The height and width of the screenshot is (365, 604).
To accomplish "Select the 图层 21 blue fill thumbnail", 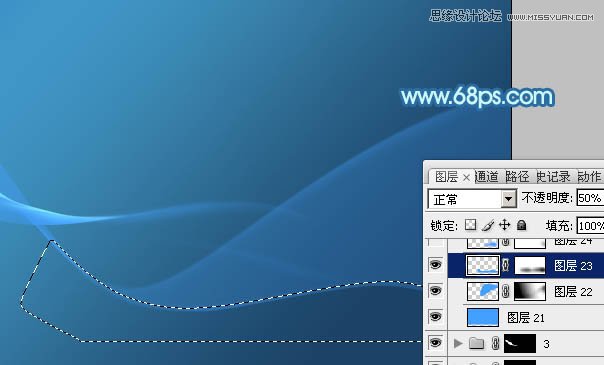I will coord(483,317).
